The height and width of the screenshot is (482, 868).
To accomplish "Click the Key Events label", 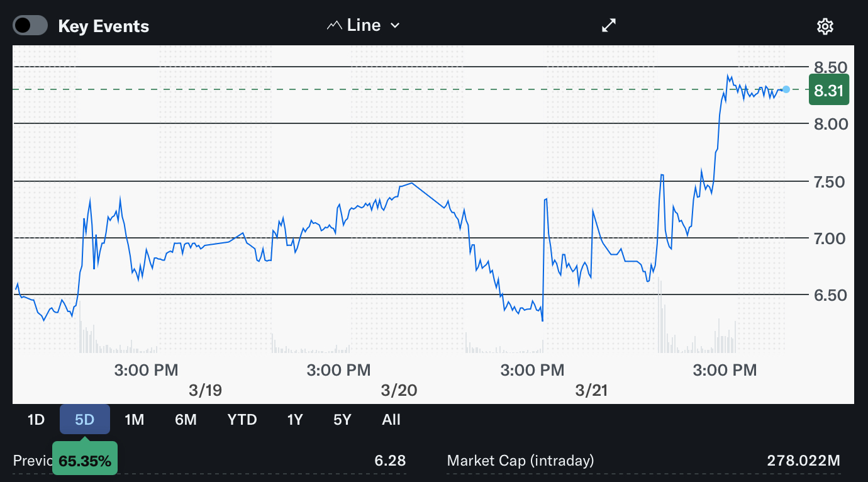I will (x=103, y=26).
